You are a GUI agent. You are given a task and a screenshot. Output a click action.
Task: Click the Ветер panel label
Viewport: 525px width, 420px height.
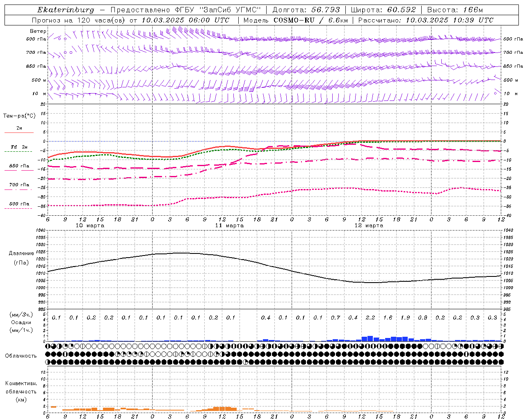38,31
